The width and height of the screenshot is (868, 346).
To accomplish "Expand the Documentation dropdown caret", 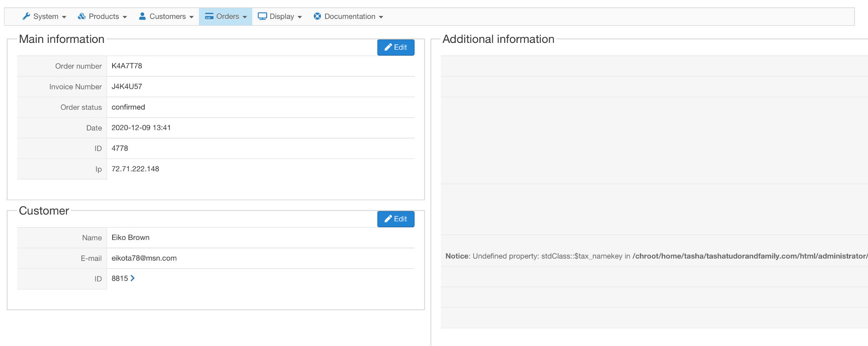I will click(381, 17).
